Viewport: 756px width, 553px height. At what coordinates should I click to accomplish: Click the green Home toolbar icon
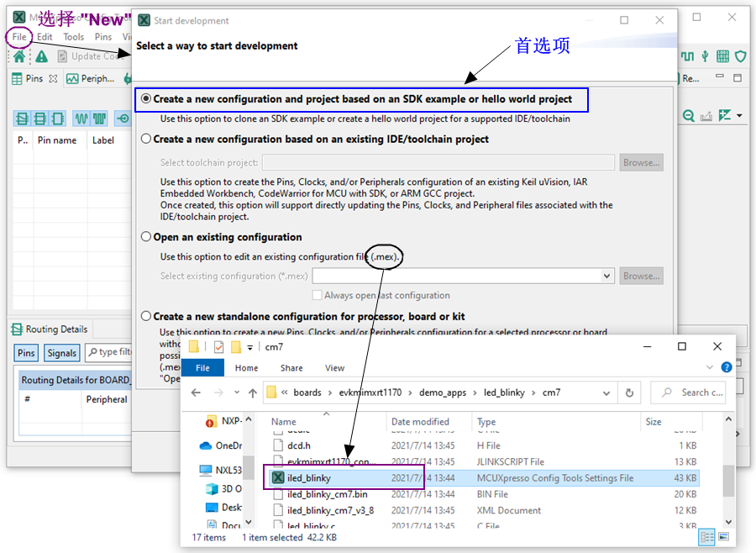tap(19, 56)
